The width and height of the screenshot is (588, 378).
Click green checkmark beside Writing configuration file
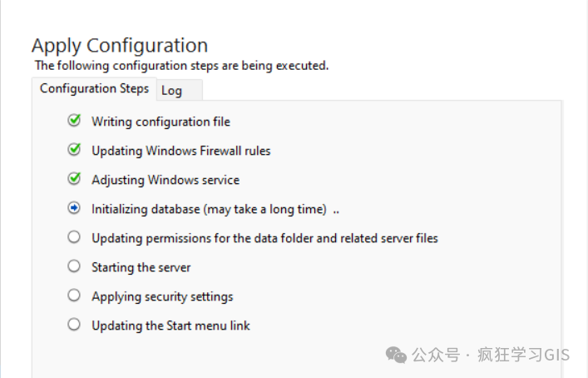[x=74, y=121]
